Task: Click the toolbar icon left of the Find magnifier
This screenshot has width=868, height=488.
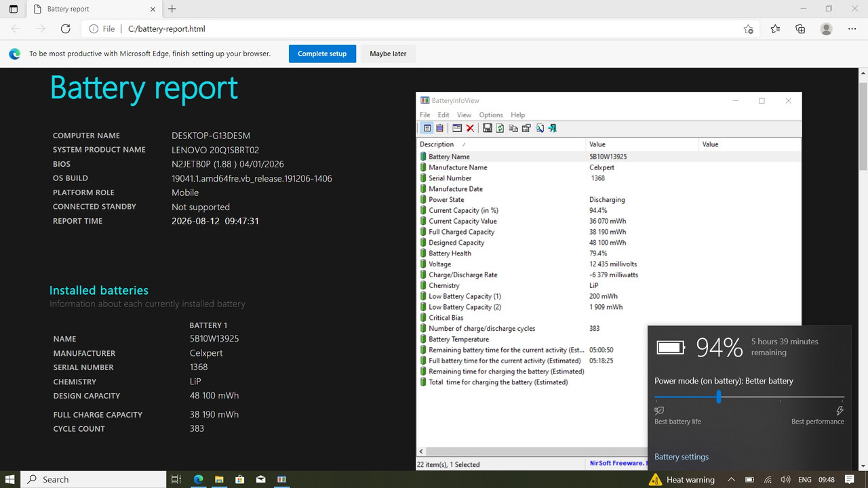Action: (526, 128)
